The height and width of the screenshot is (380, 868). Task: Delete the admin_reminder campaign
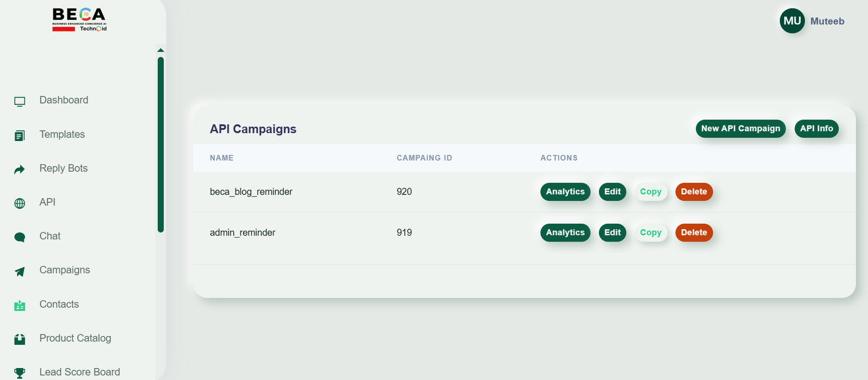coord(694,232)
